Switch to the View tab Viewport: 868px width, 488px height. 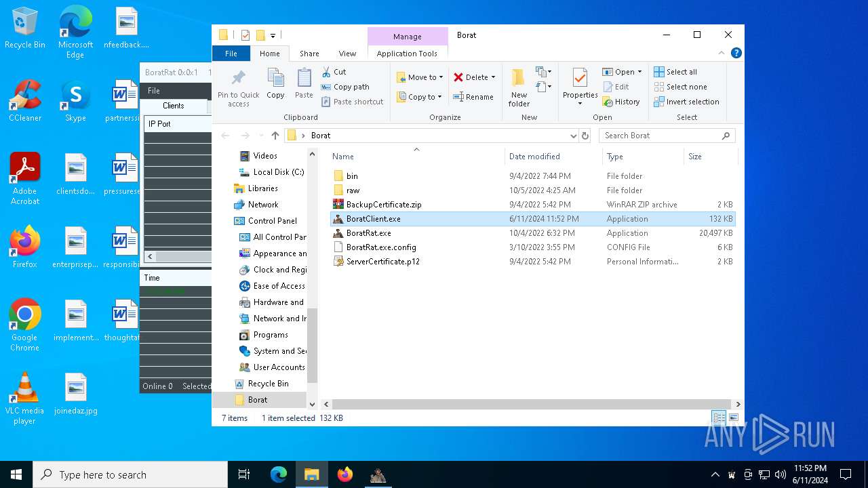[x=347, y=54]
